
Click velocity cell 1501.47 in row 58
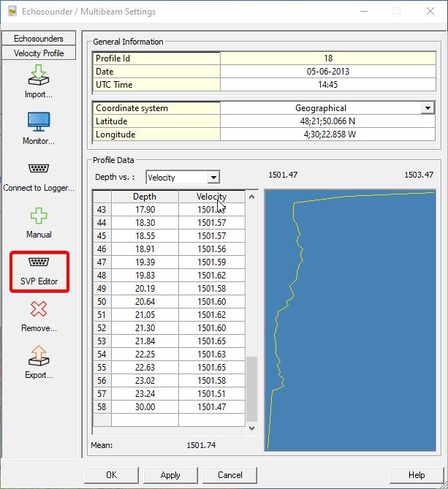[x=212, y=407]
